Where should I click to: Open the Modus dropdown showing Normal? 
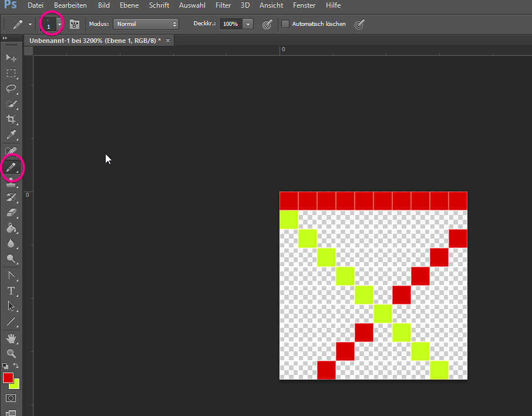(x=146, y=24)
